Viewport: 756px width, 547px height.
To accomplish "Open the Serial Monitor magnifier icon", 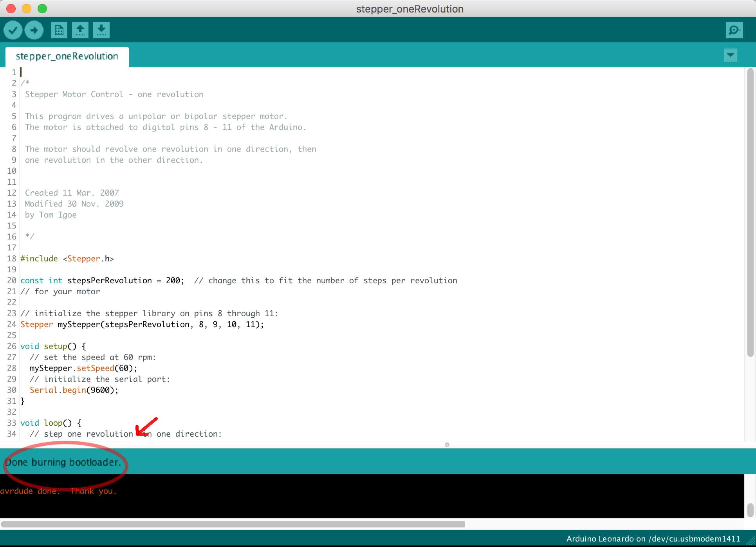I will (734, 30).
